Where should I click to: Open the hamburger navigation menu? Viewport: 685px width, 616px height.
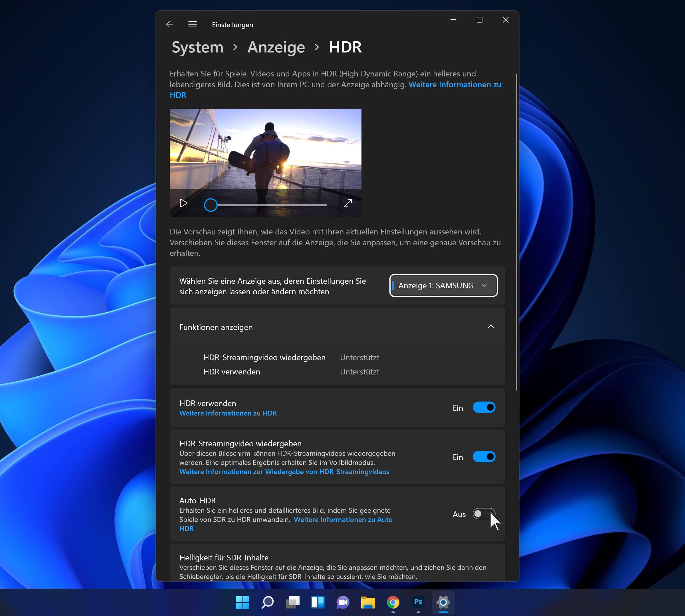click(192, 24)
